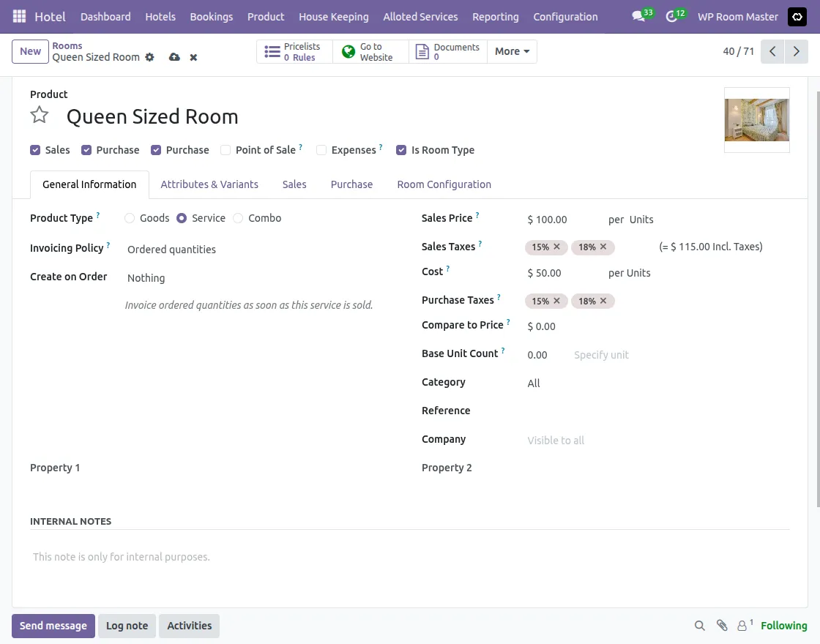The width and height of the screenshot is (820, 644).
Task: Remove 18% tag from Purchase Taxes
Action: point(603,301)
